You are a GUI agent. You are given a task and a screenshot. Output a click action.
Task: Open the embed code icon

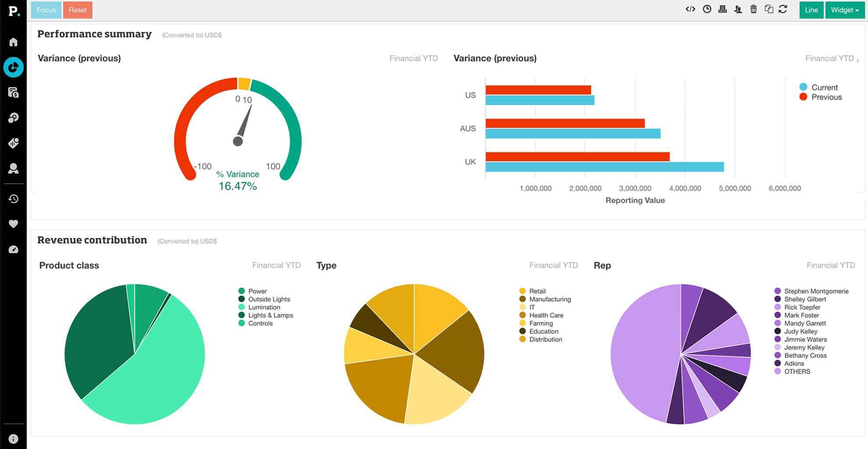(690, 9)
